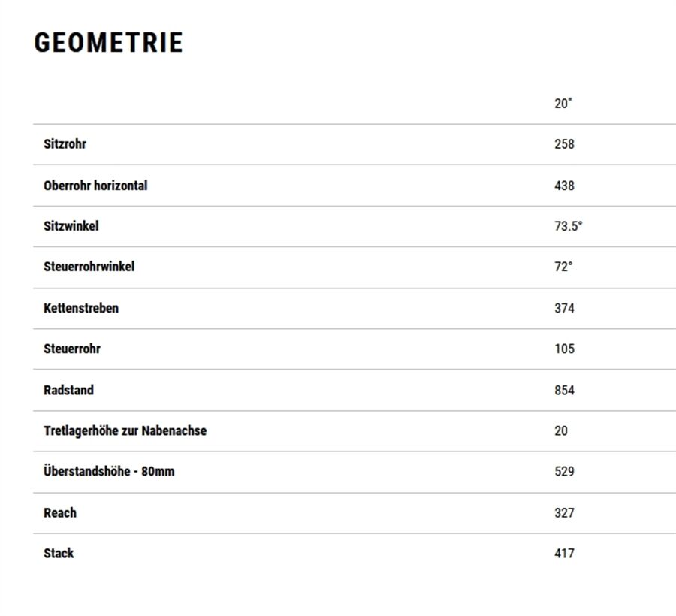Select the Radstand value 854

pos(564,390)
